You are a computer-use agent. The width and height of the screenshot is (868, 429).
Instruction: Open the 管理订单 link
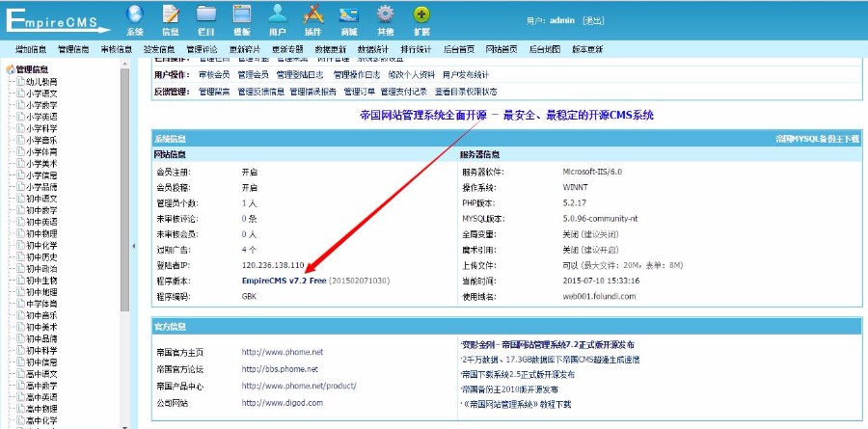coord(360,92)
